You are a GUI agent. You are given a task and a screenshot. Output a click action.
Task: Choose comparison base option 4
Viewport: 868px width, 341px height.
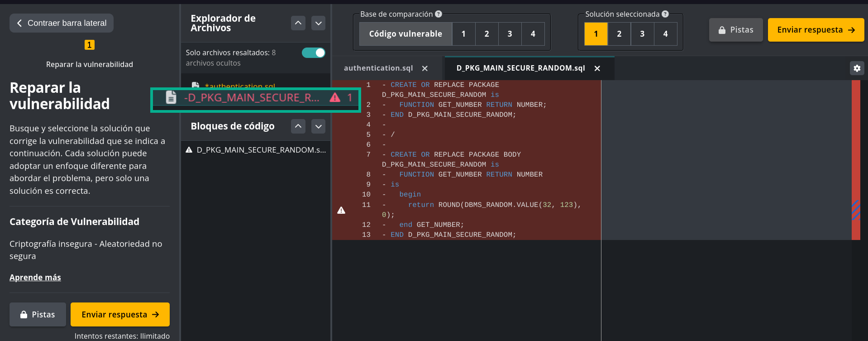pyautogui.click(x=533, y=34)
